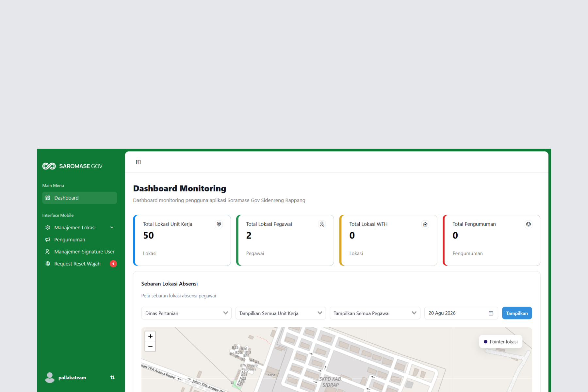Click the red notification badge on Request Reset Wajah
The image size is (588, 392).
coord(113,264)
